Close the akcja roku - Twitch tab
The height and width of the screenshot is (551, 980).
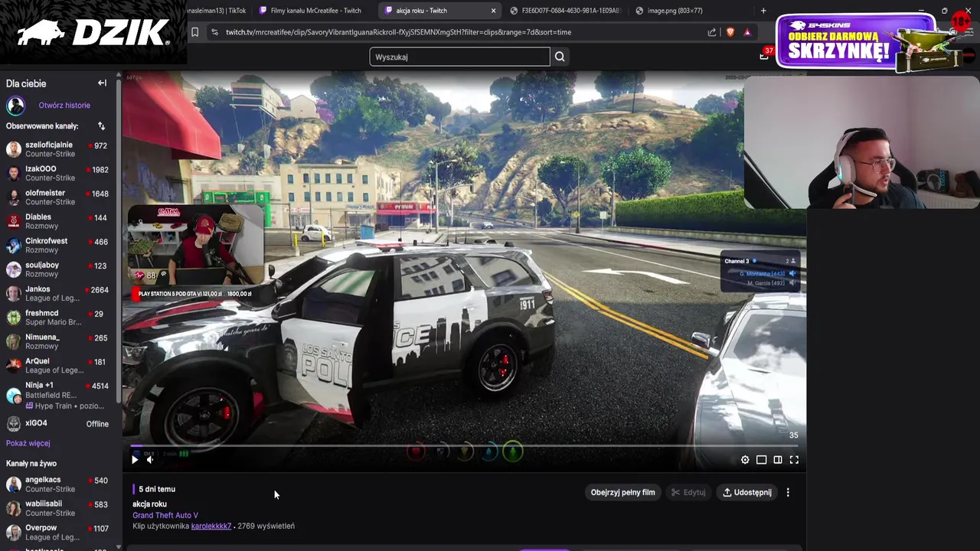pos(493,11)
